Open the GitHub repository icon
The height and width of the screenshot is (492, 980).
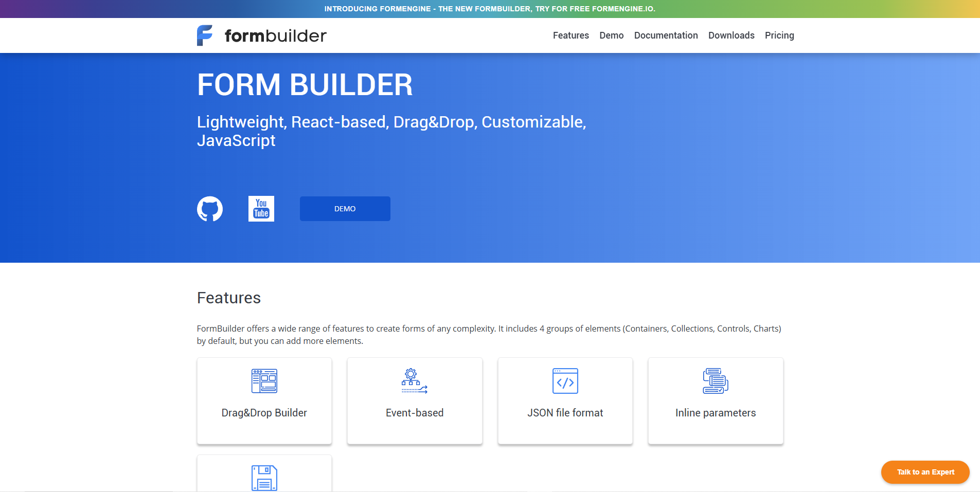[210, 209]
